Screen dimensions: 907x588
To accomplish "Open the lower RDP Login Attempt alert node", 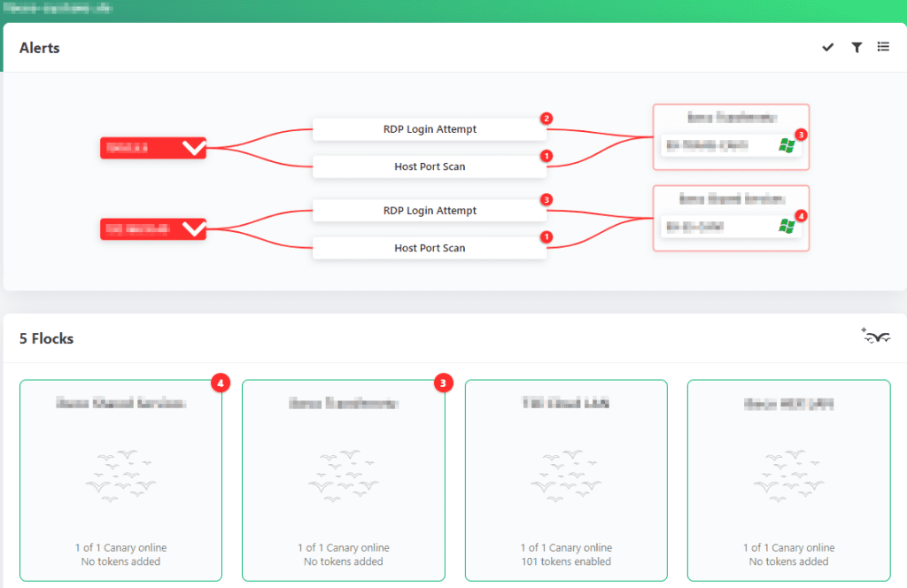I will [x=430, y=211].
